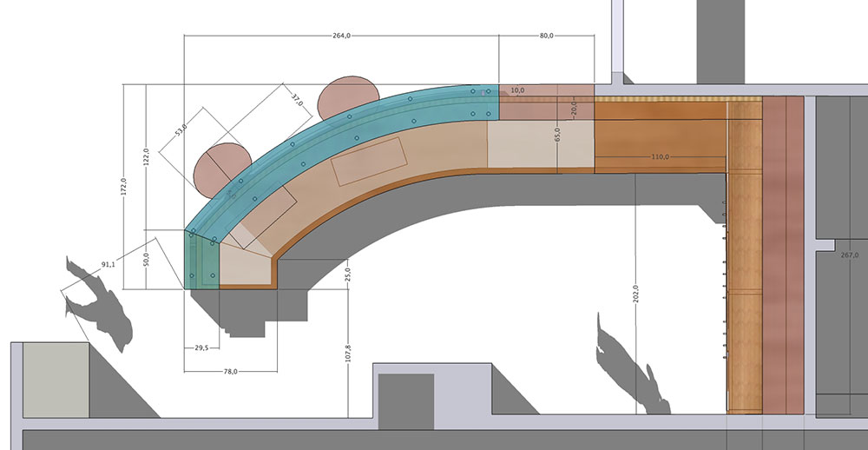Click the 78,0 dimension label
Viewport: 868px width, 450px height.
pyautogui.click(x=231, y=370)
